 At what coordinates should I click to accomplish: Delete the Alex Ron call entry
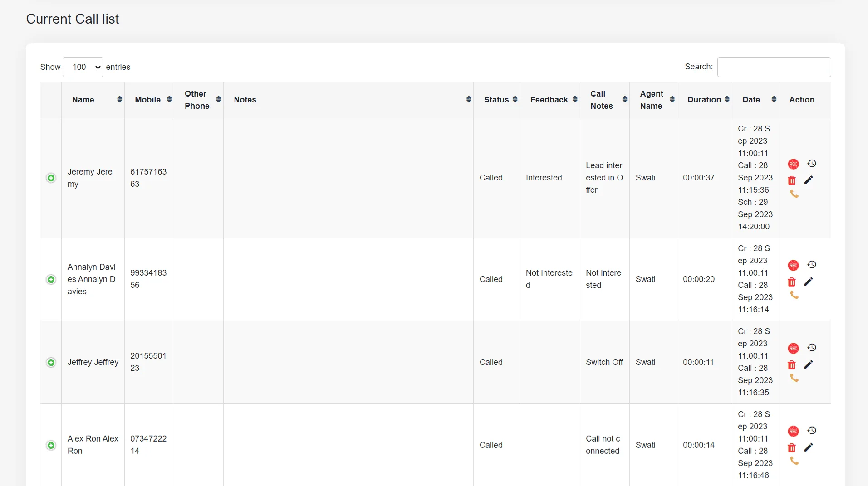click(x=792, y=448)
